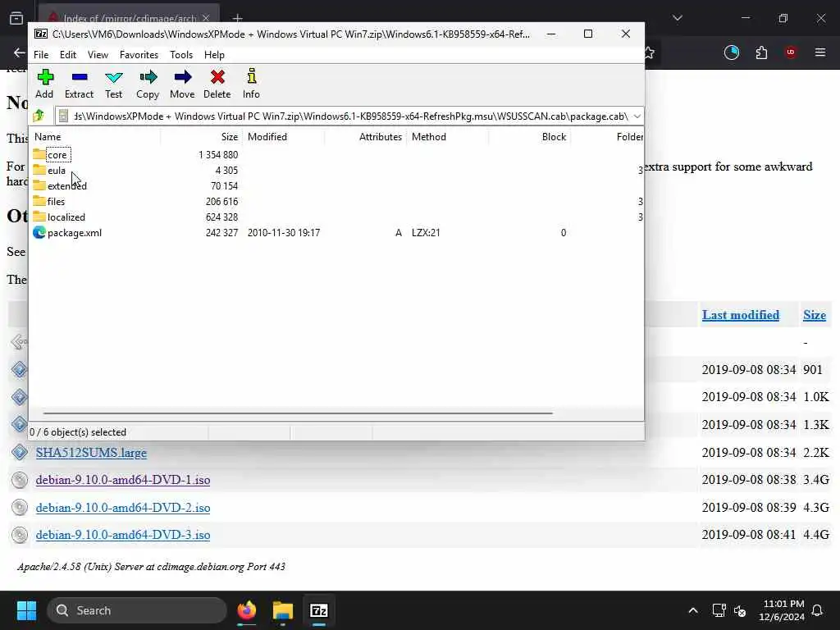Select the core folder icon

(x=39, y=155)
